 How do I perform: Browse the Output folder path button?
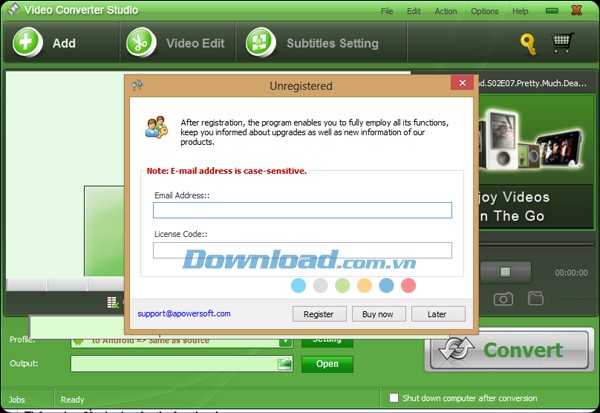(285, 363)
